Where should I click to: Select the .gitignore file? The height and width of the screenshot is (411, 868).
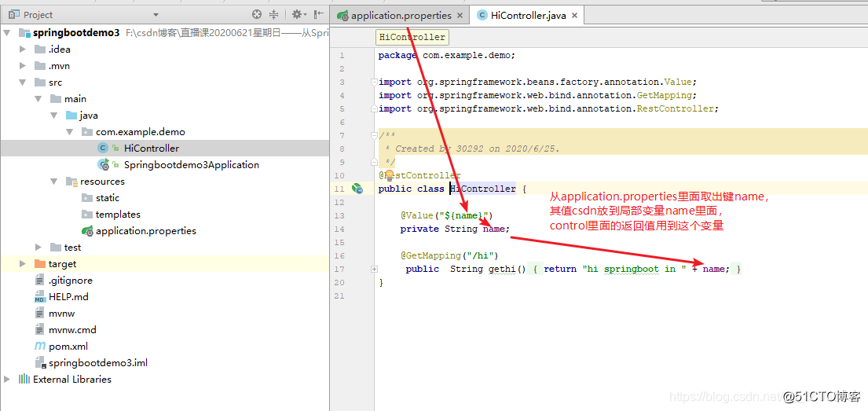(70, 281)
